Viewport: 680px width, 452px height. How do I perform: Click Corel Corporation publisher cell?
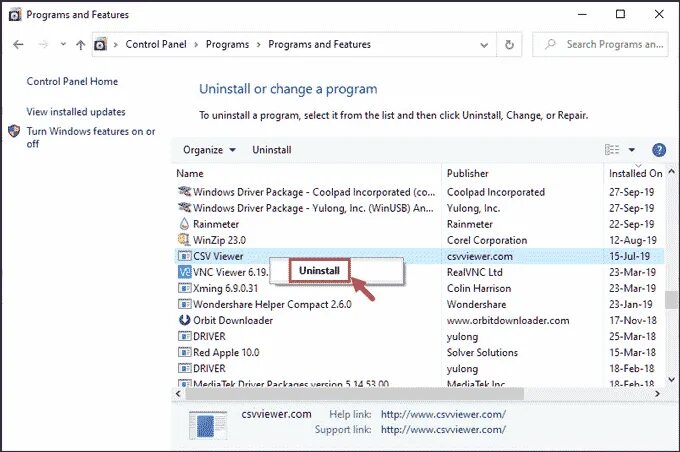point(487,240)
